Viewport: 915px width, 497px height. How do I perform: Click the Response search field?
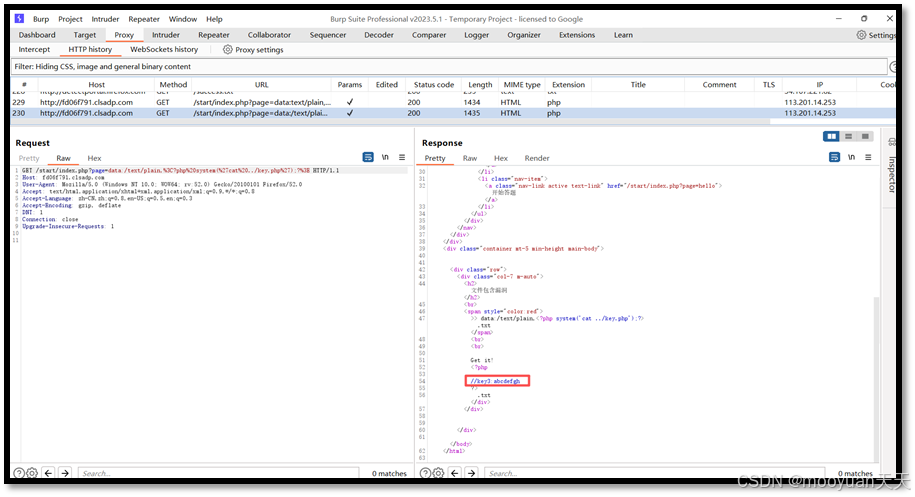654,473
